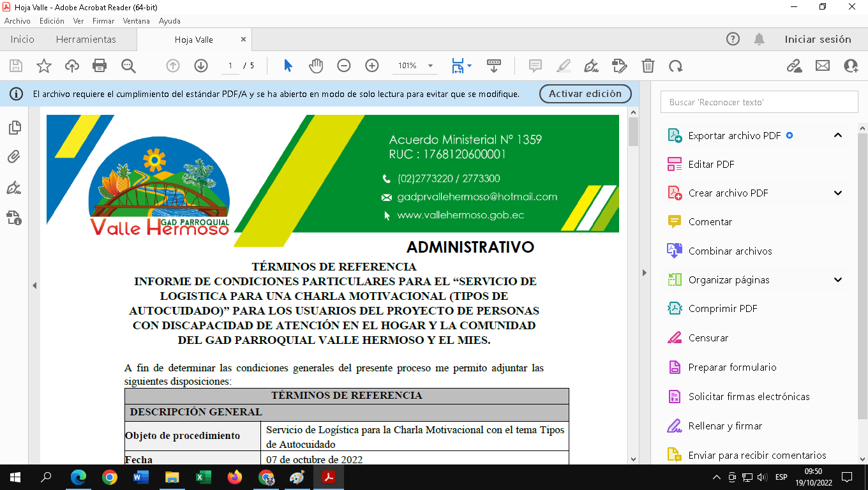Open the attachments paperclip panel
This screenshot has width=868, height=490.
click(x=14, y=157)
